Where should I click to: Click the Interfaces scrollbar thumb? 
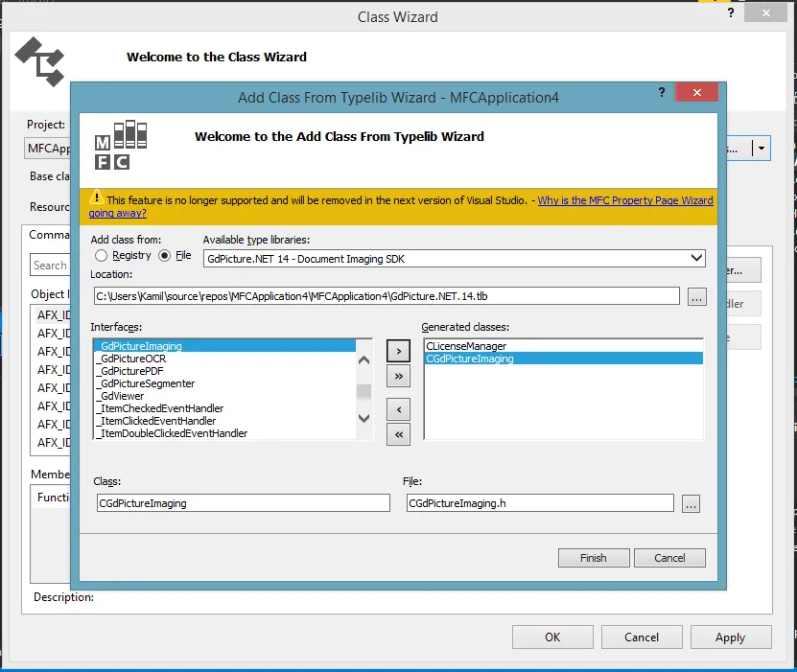pos(363,392)
